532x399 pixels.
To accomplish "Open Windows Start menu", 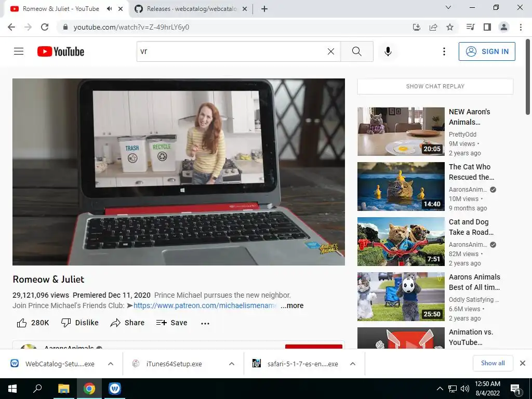I will tap(12, 389).
